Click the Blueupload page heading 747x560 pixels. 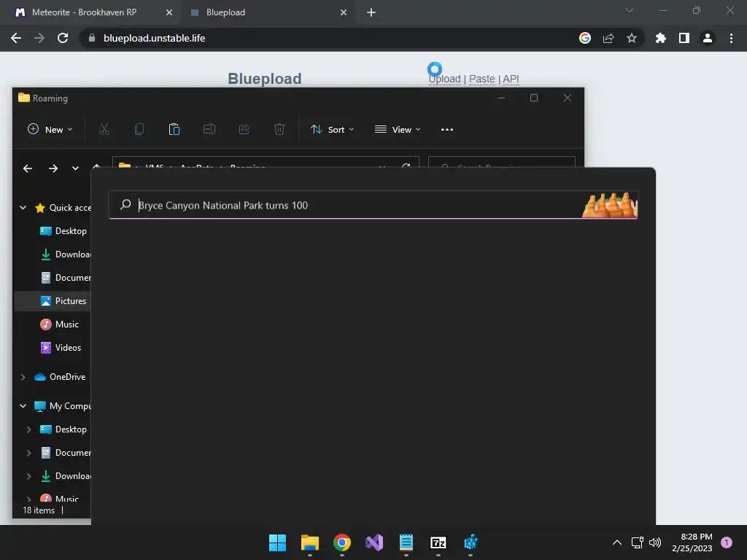point(264,79)
